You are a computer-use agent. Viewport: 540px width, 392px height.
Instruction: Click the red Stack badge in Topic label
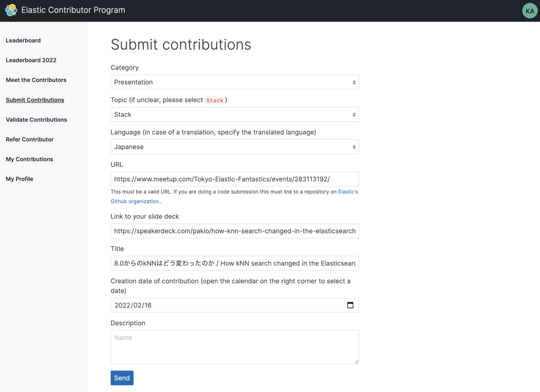tap(215, 100)
